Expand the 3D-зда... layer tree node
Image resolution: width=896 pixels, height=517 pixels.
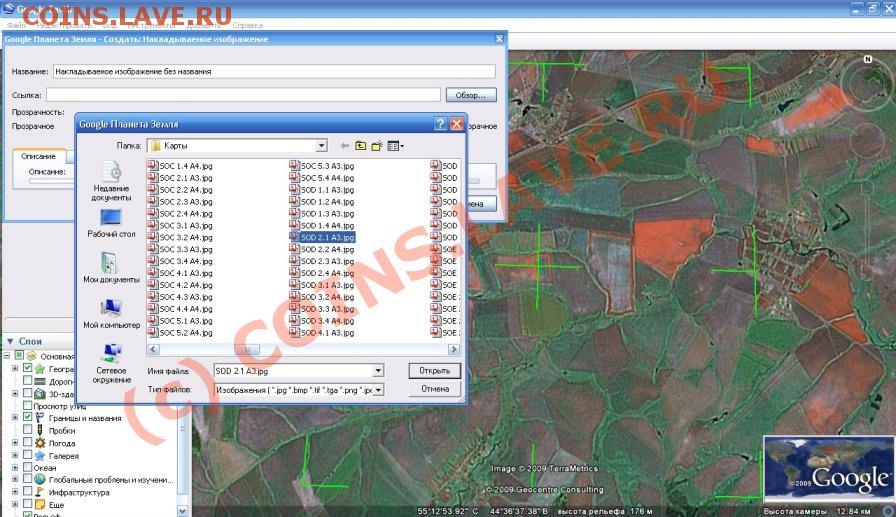coord(15,394)
